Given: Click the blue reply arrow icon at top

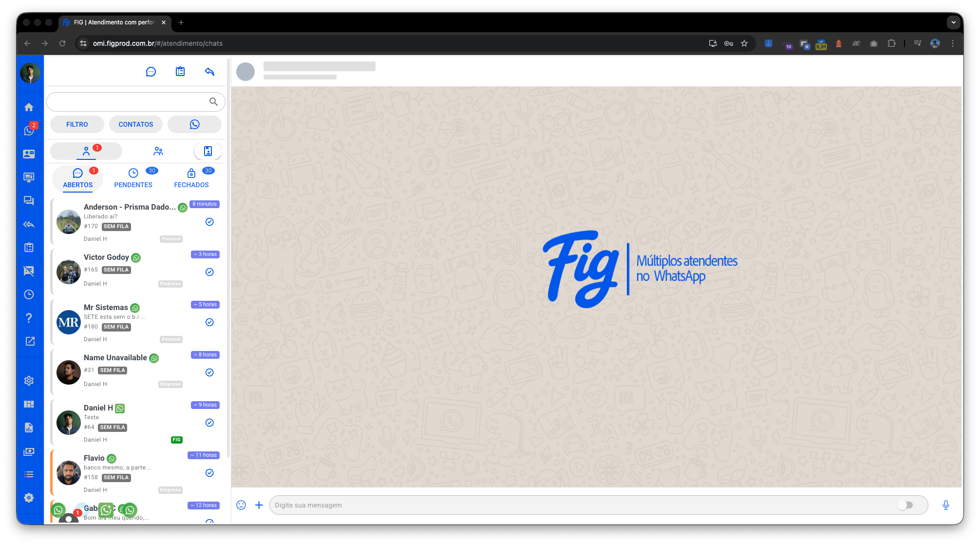Looking at the screenshot, I should [209, 72].
